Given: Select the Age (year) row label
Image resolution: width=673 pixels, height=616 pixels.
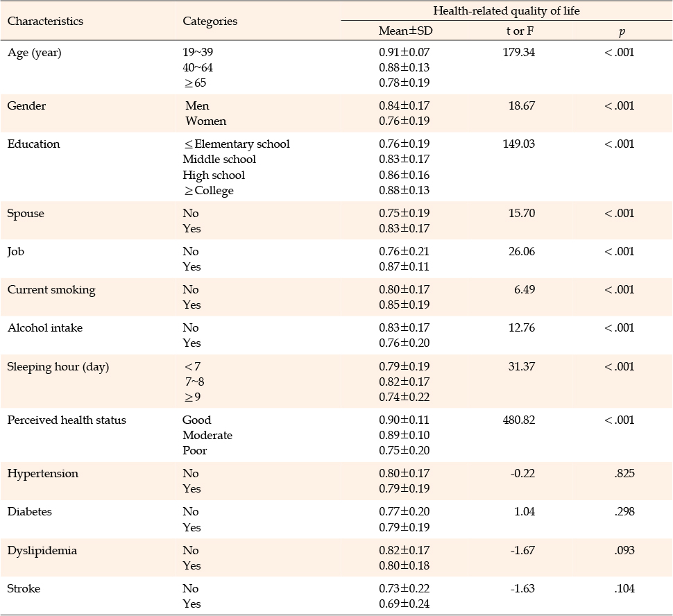Looking at the screenshot, I should [34, 52].
